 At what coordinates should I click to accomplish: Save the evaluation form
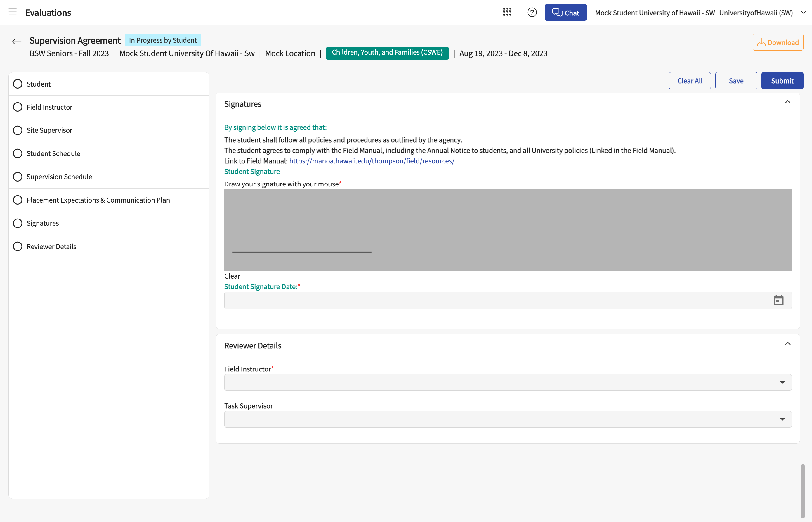(x=736, y=81)
